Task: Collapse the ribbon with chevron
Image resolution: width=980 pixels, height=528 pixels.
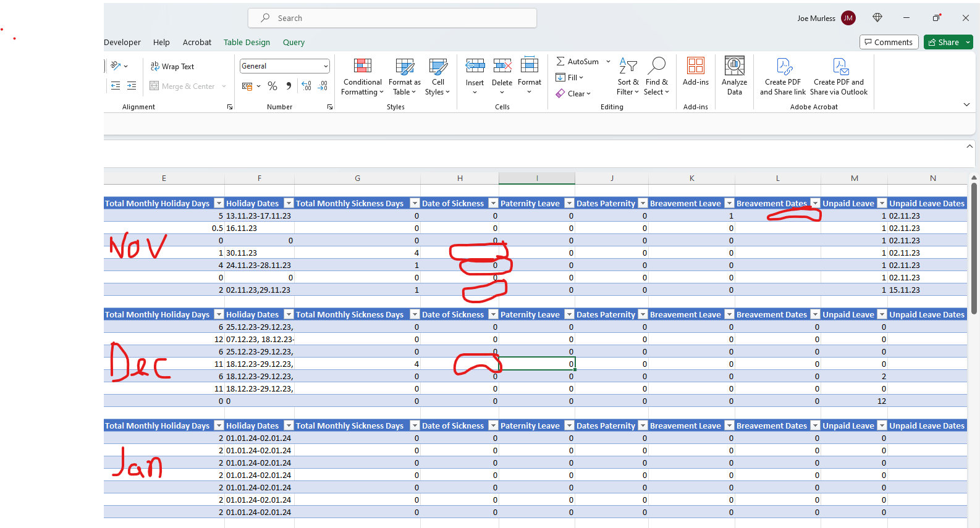Action: [966, 104]
